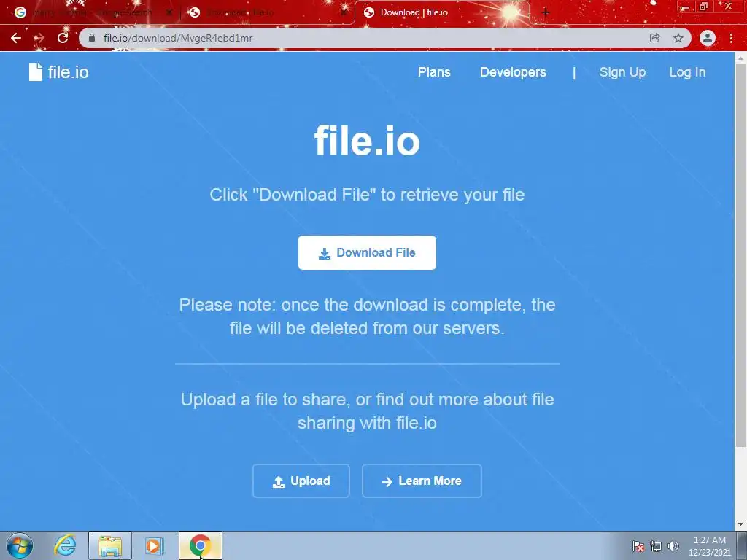View site info via the lock icon
The image size is (747, 560).
92,38
